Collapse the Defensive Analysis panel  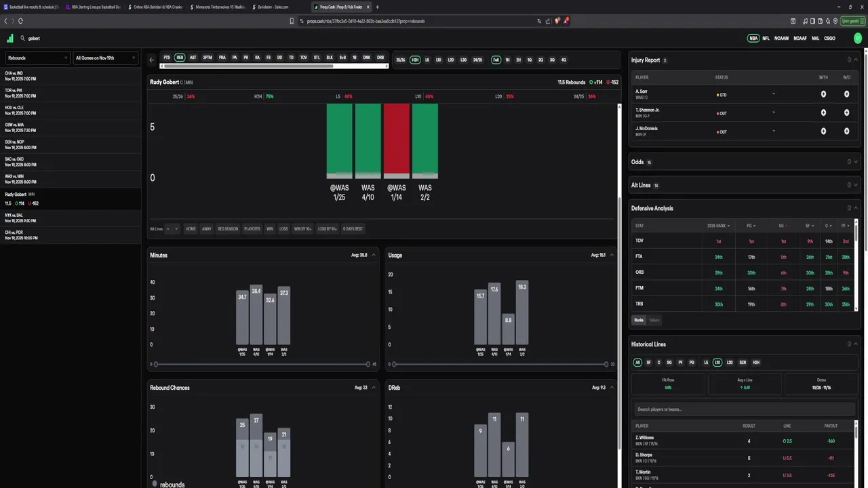(x=856, y=208)
